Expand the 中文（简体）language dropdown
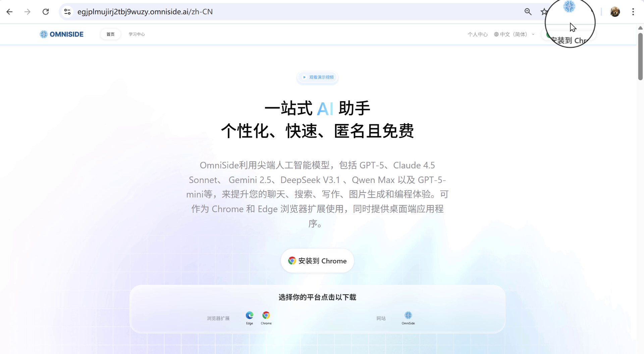Screen dimensions: 644x354 coord(514,34)
